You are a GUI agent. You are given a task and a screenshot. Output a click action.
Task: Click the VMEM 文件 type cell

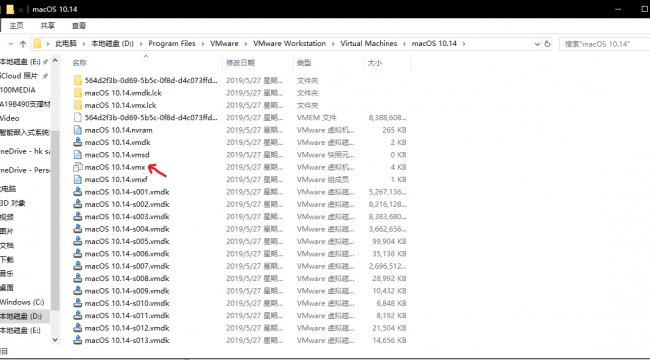point(317,117)
